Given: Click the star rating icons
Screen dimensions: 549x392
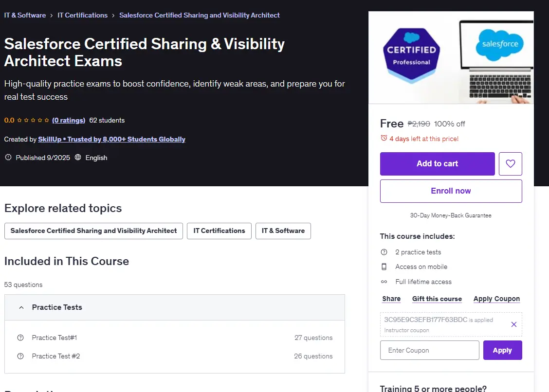Looking at the screenshot, I should [33, 120].
